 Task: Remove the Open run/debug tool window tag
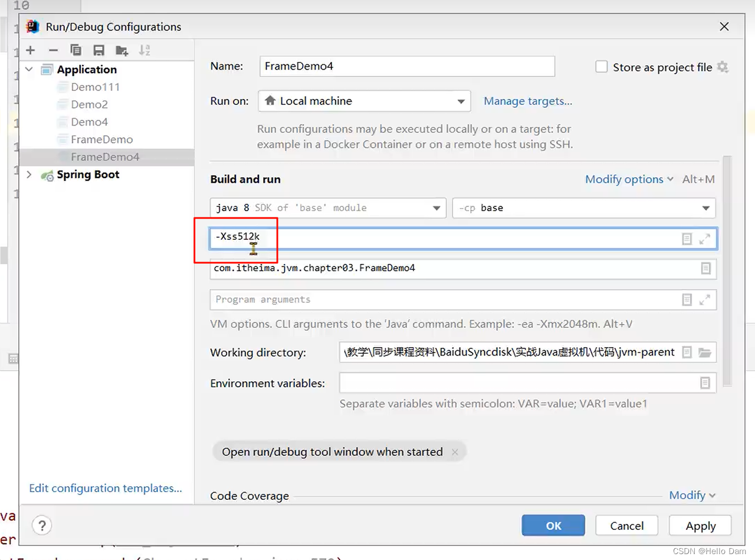454,452
